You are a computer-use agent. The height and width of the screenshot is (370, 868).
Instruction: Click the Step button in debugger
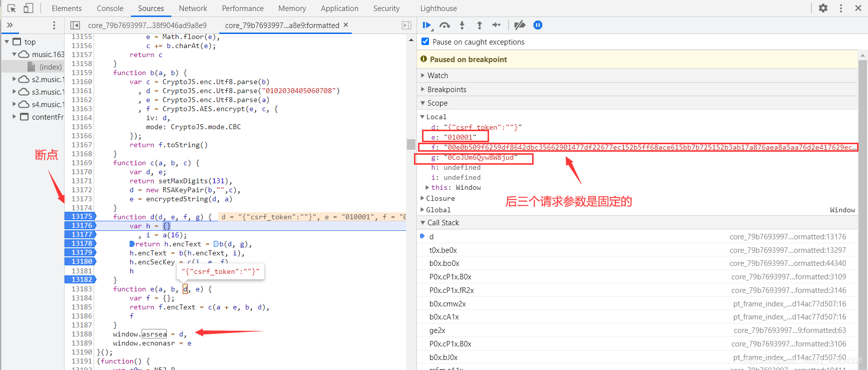pyautogui.click(x=496, y=25)
